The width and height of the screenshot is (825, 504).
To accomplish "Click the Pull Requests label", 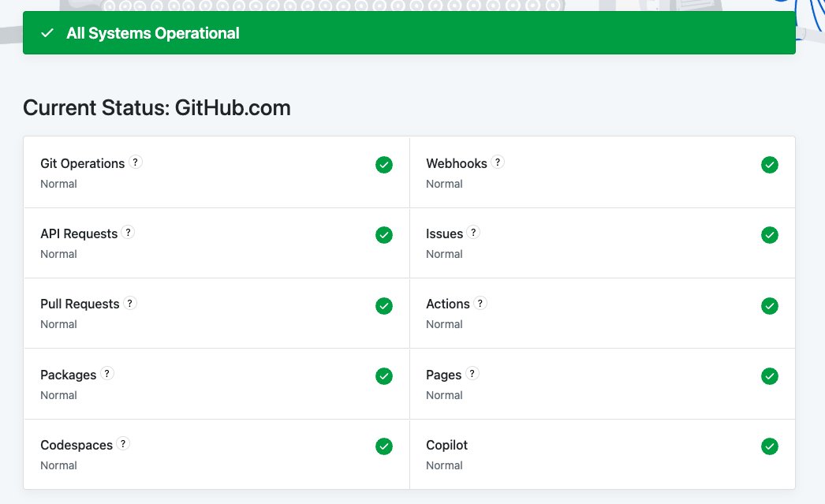I will [x=80, y=304].
